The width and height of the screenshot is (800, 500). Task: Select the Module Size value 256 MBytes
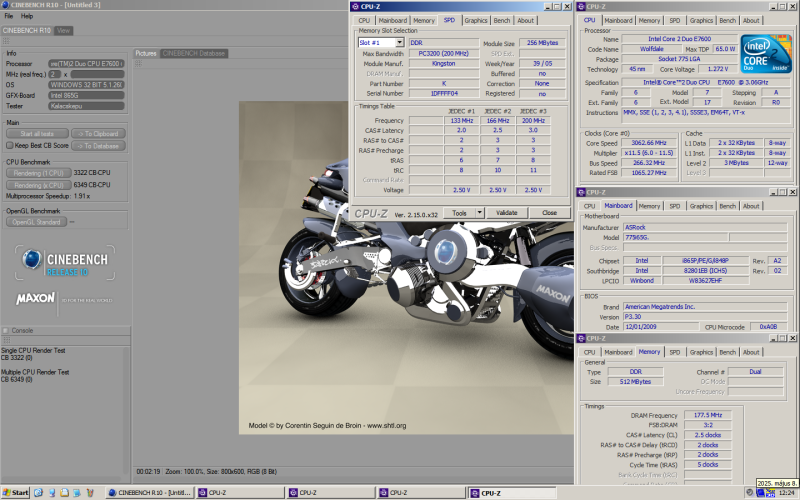coord(542,43)
